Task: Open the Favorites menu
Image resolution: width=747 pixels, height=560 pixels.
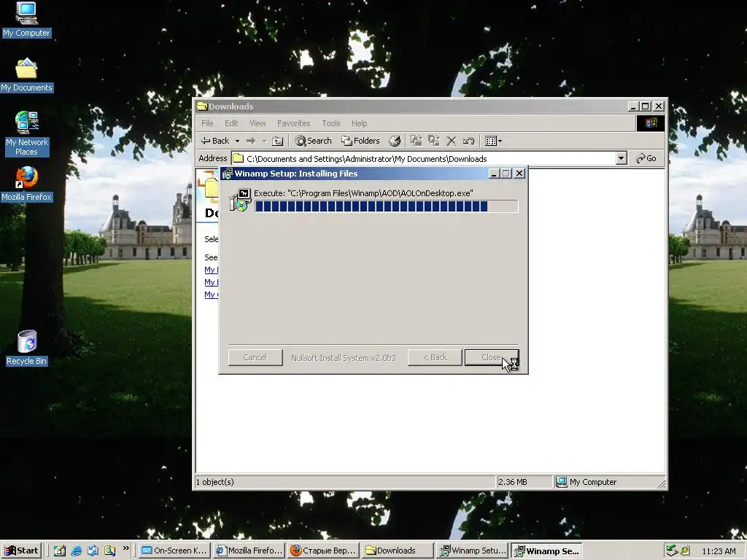Action: click(x=293, y=123)
